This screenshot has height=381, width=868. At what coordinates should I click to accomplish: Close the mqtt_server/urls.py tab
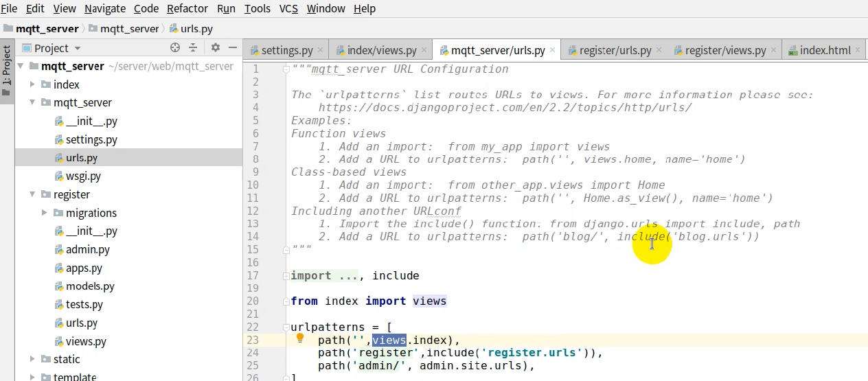coord(553,50)
